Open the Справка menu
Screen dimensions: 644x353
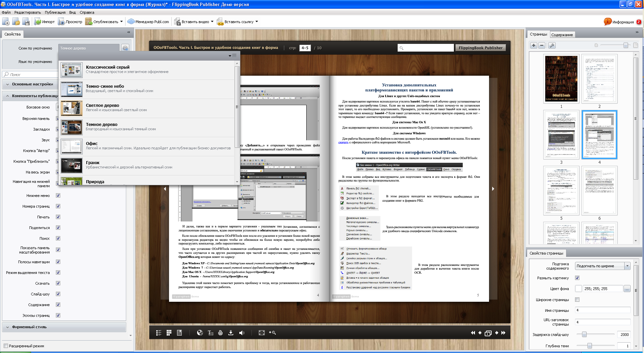87,12
